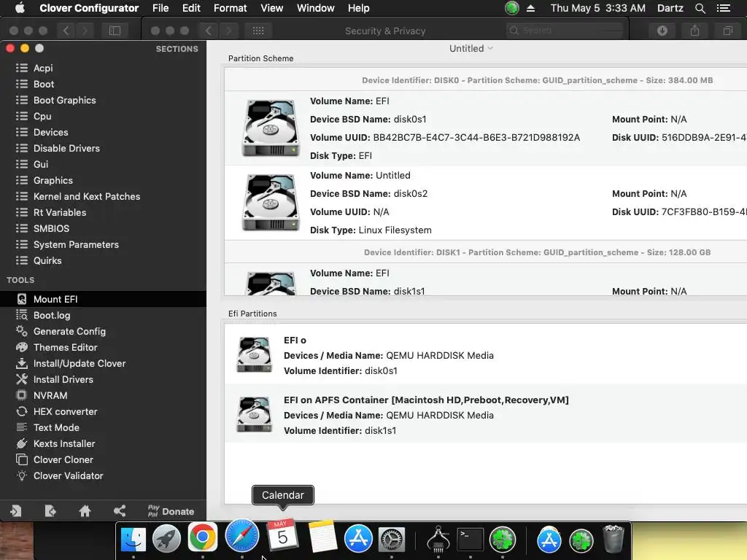Click the eject icon in menu bar
Viewport: 747px width, 560px height.
tap(531, 8)
